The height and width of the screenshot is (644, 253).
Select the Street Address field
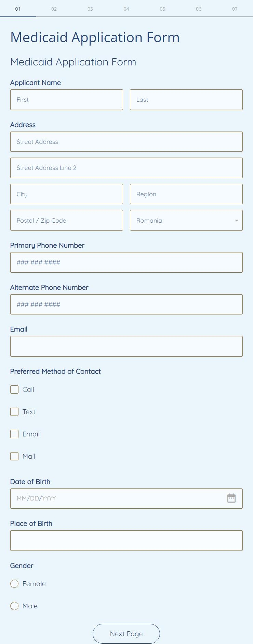[x=126, y=141]
